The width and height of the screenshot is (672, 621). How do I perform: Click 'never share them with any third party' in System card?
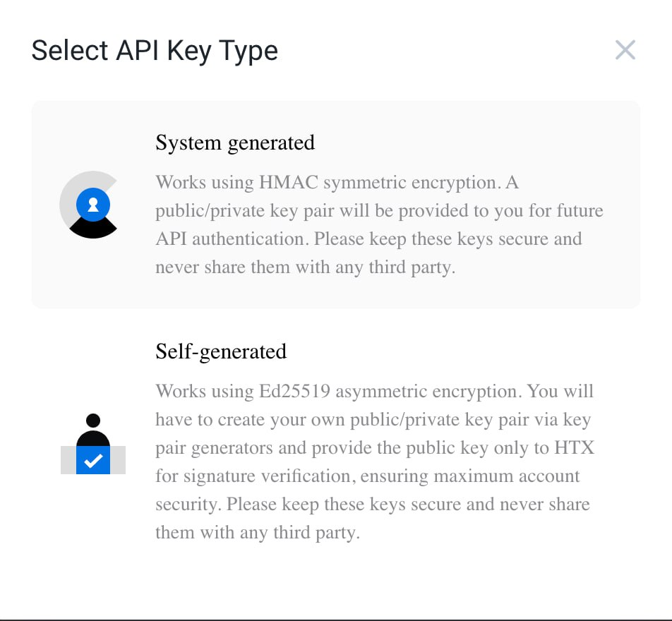305,267
